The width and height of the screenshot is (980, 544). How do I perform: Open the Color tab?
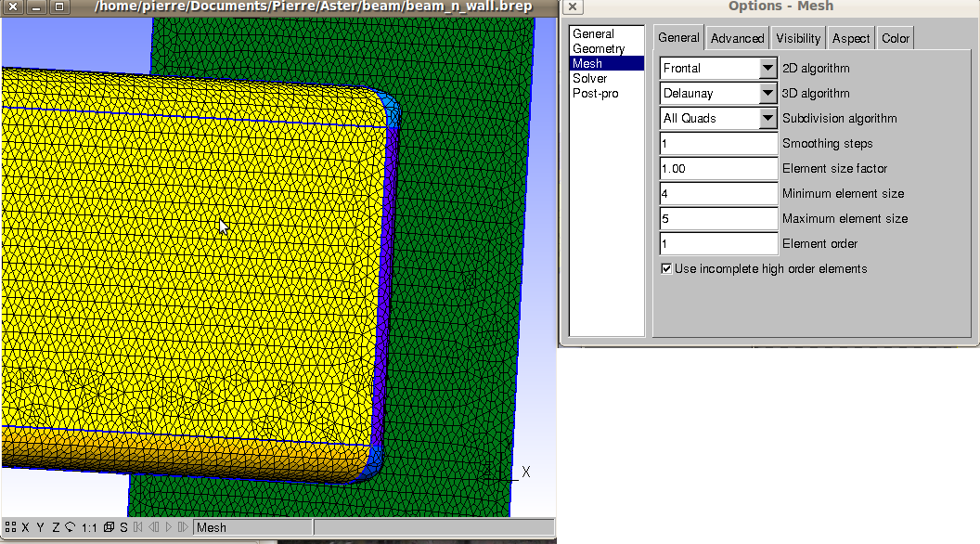click(896, 38)
